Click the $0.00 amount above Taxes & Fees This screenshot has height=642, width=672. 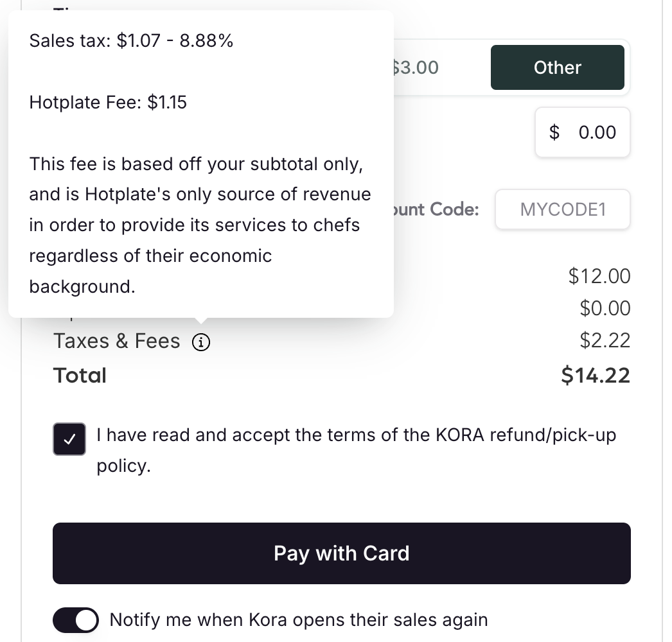pyautogui.click(x=605, y=309)
